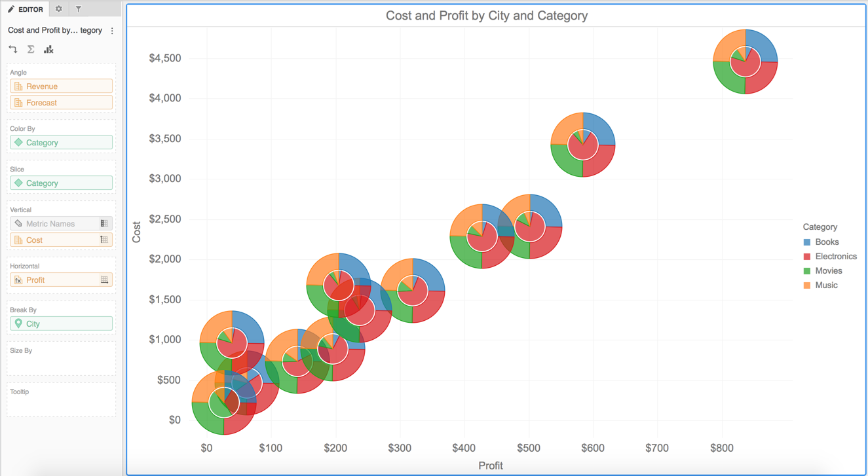The height and width of the screenshot is (476, 868).
Task: Click the Electronics red legend swatch
Action: point(807,257)
